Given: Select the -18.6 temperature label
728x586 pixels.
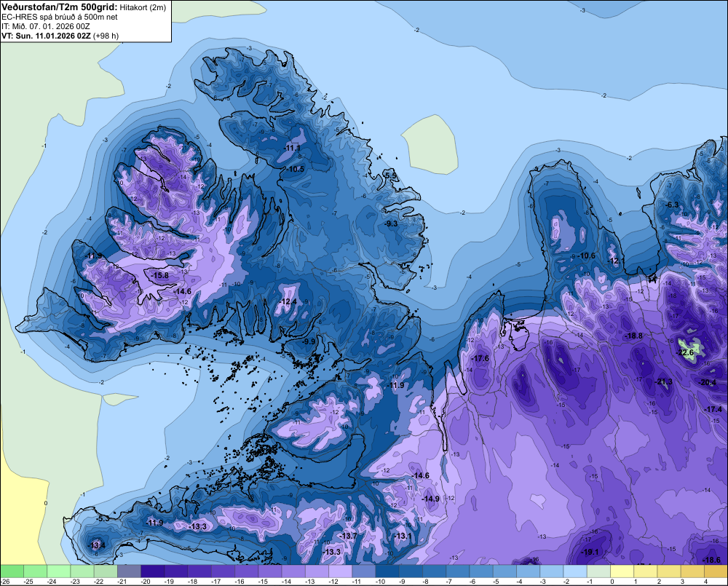Looking at the screenshot, I should (x=711, y=560).
